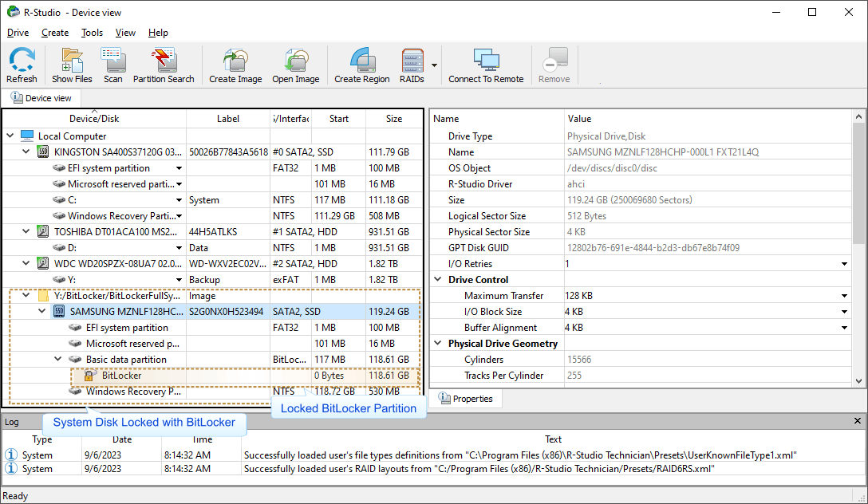
Task: Click the properties panel vertical scrollbar
Action: [858, 183]
